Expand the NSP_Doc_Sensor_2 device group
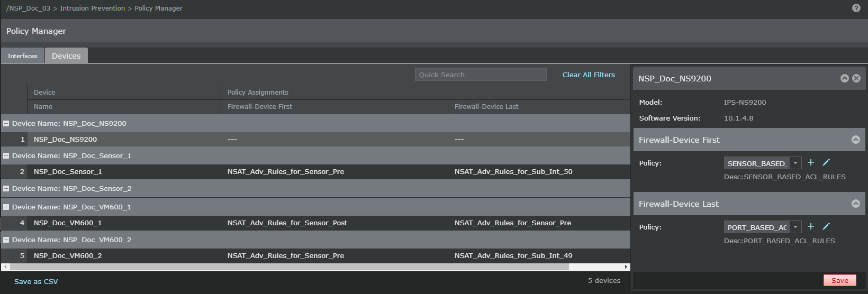868x294 pixels. coord(6,188)
